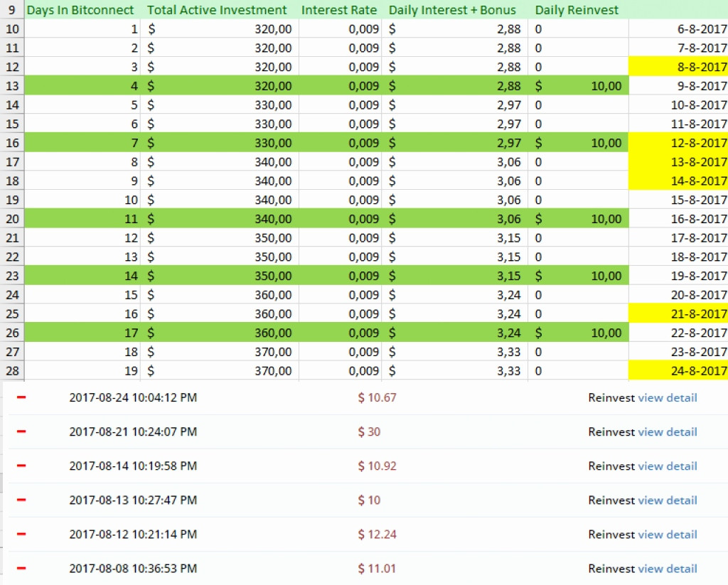728x585 pixels.
Task: Select the 'Daily Interest + Bonus' header cell
Action: 454,10
